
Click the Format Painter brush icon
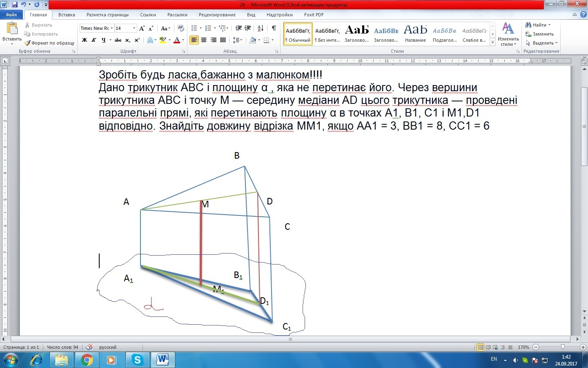tap(27, 43)
